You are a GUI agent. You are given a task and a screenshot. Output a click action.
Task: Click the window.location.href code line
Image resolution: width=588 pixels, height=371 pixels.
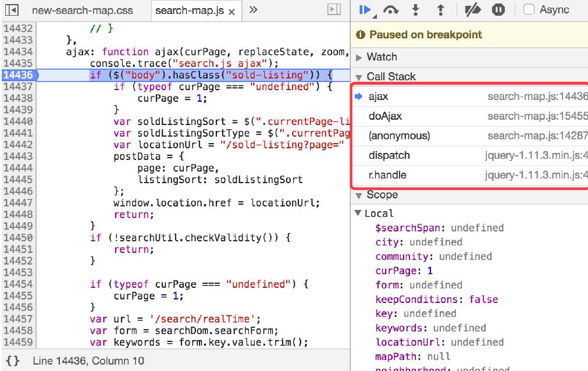click(217, 203)
